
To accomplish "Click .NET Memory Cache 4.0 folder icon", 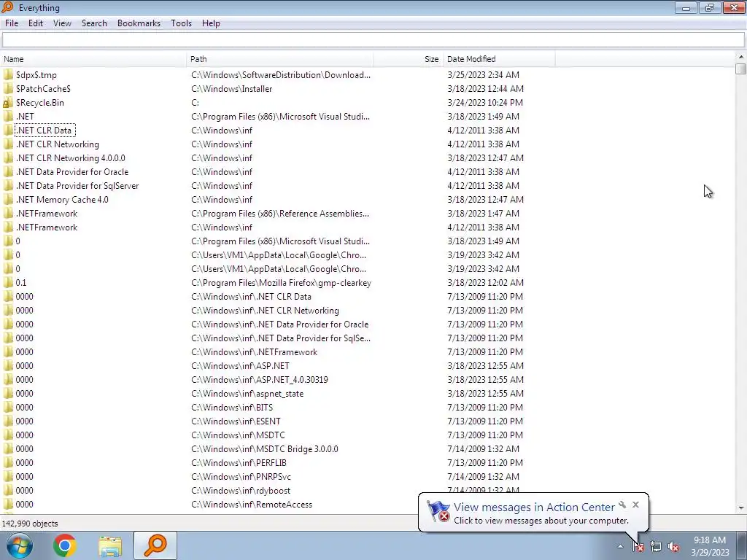I will coord(8,200).
